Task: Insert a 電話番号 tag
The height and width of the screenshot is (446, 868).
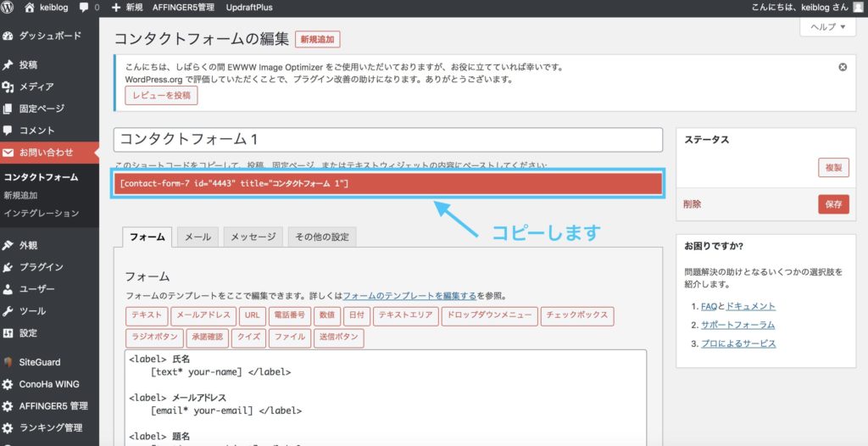Action: pyautogui.click(x=290, y=315)
